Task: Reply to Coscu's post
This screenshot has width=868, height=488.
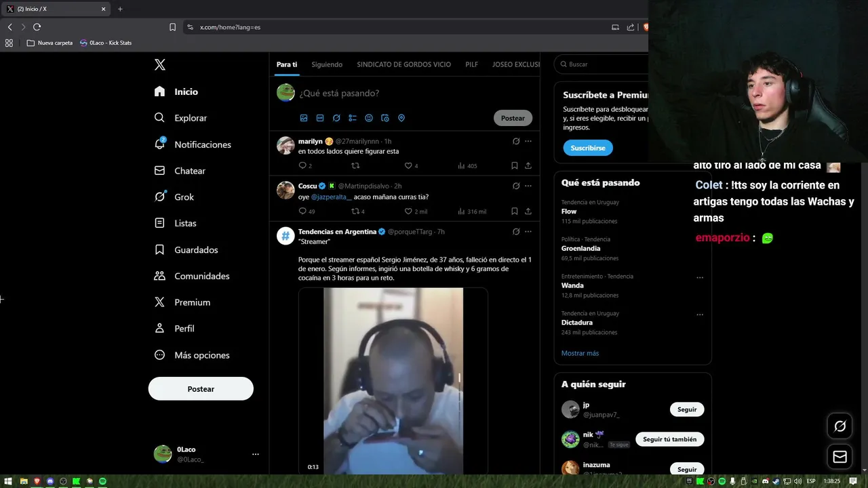Action: click(x=302, y=211)
